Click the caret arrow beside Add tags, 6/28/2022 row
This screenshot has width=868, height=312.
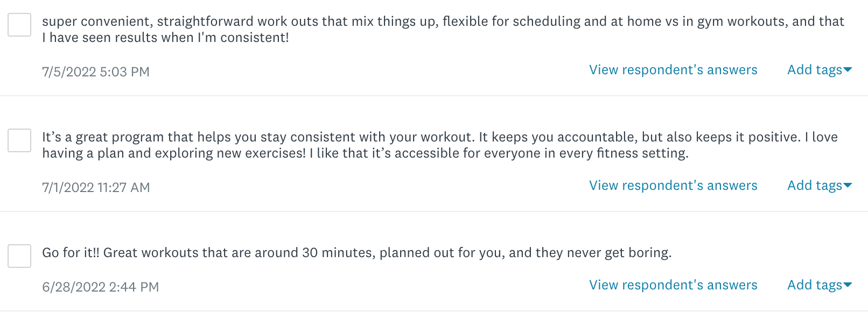tap(848, 285)
